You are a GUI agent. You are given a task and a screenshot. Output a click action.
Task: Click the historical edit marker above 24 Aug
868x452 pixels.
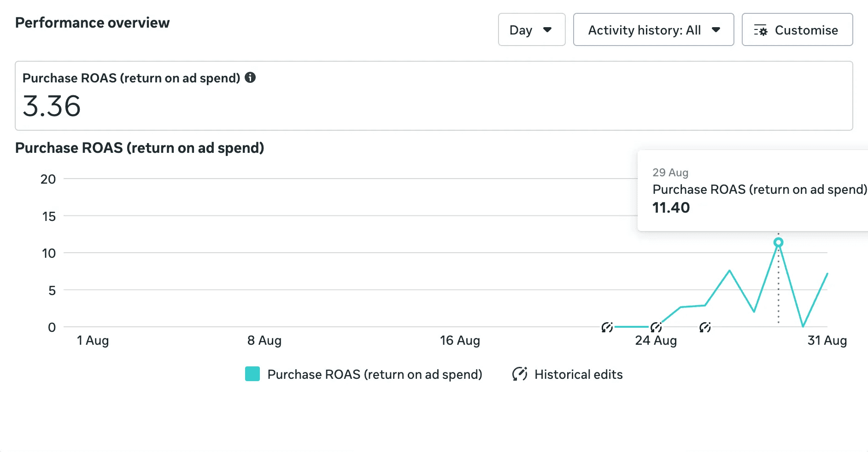[656, 327]
